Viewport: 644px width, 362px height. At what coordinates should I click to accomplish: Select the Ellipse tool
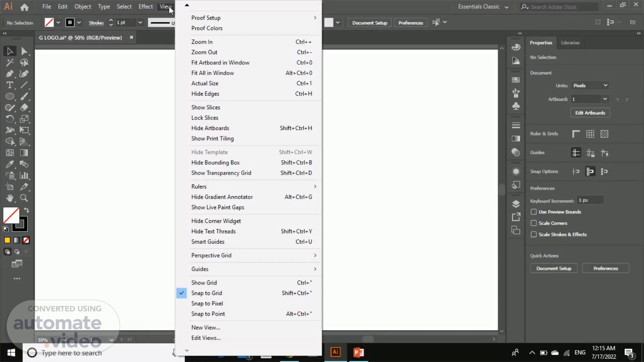10,97
